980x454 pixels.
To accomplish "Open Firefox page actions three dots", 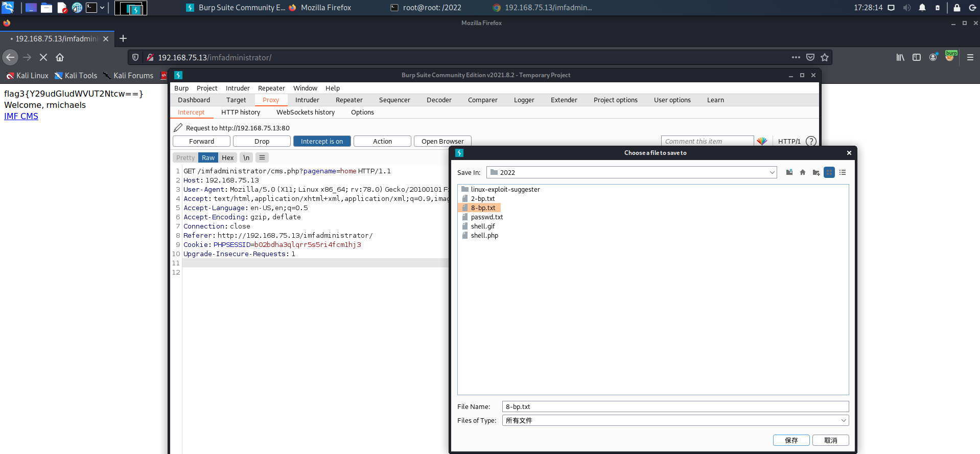I will (796, 57).
